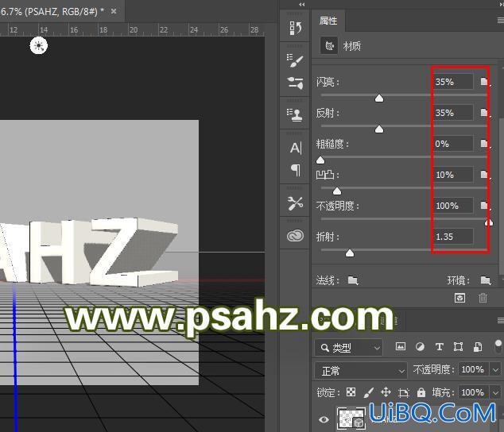Open the Creative Cloud Libraries icon
Screen dimensions: 504x432
click(x=295, y=236)
